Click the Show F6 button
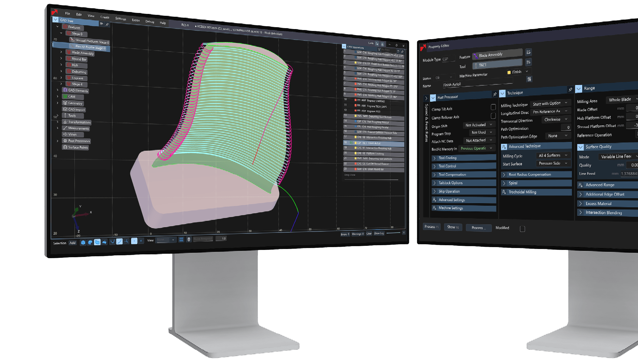This screenshot has height=364, width=638. coord(453,227)
